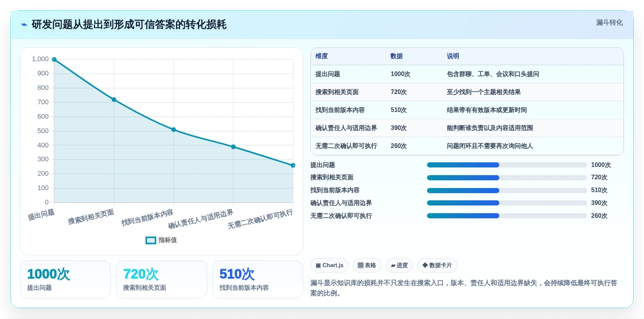The width and height of the screenshot is (644, 319).
Task: Click table cell 提出问题 in 维度 column
Action: point(328,74)
